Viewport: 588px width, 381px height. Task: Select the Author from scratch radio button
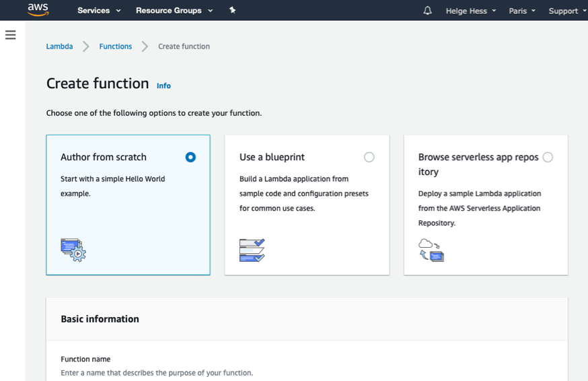190,157
